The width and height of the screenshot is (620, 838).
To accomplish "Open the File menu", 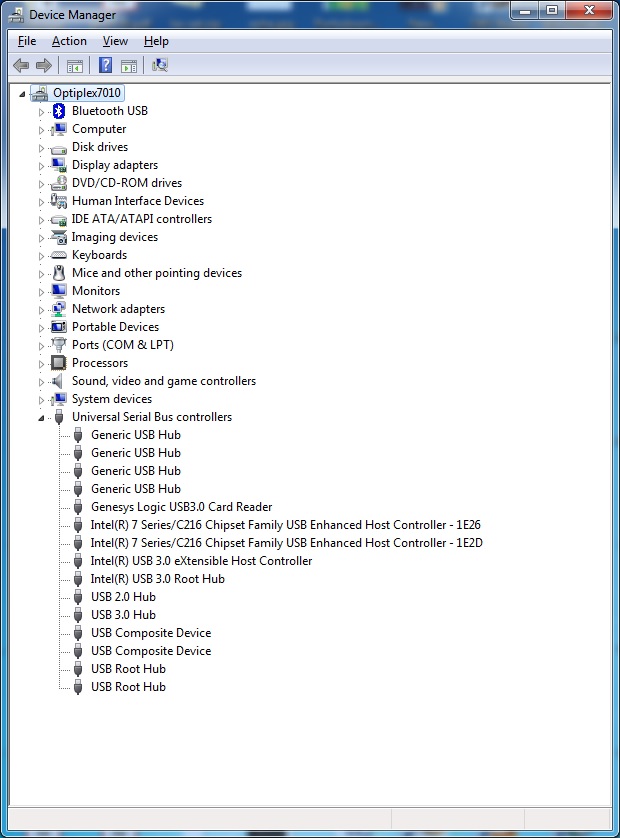I will coord(27,41).
